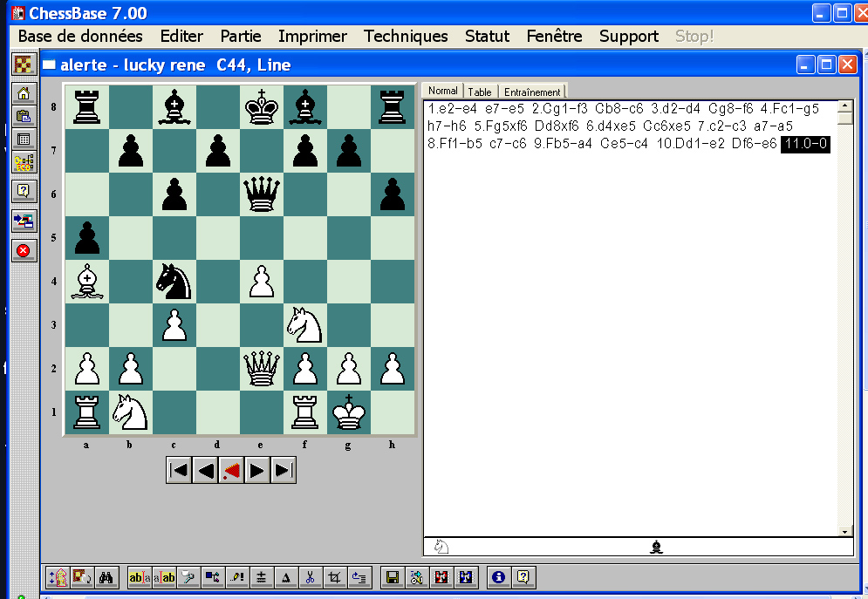
Task: Click the red chess engine icon
Action: point(441,577)
